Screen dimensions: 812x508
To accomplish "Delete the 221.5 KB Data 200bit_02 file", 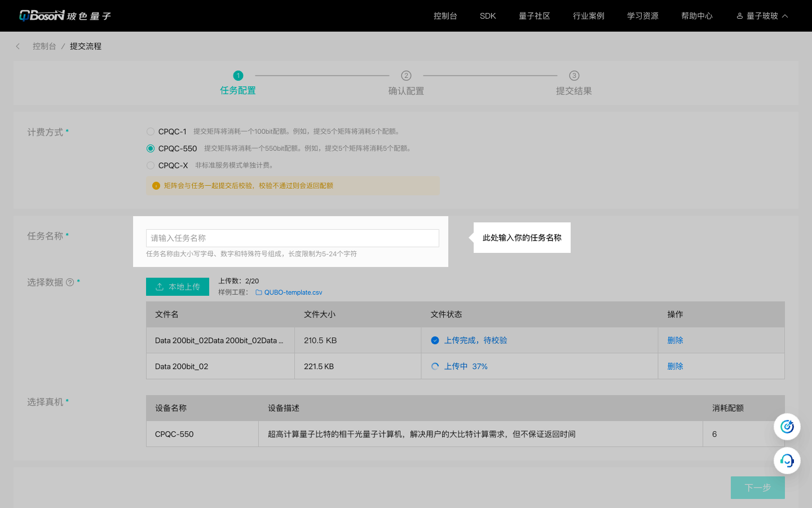I will pyautogui.click(x=675, y=366).
